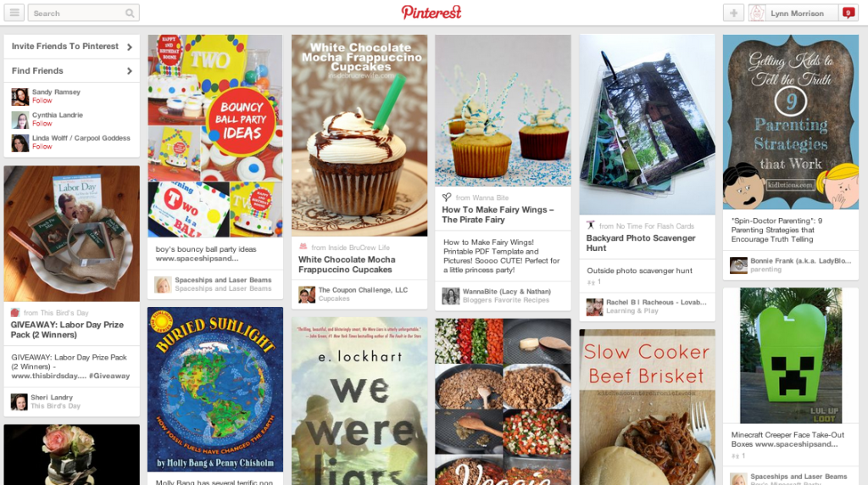Click Sandy Ramsey's avatar picture
868x485 pixels.
point(20,97)
